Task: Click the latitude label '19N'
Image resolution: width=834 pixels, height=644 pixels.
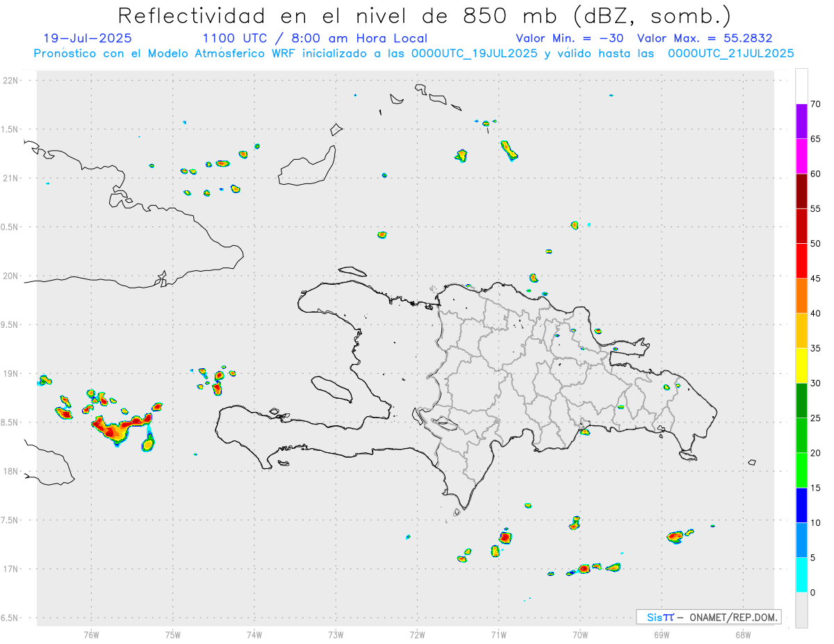Action: pos(10,374)
